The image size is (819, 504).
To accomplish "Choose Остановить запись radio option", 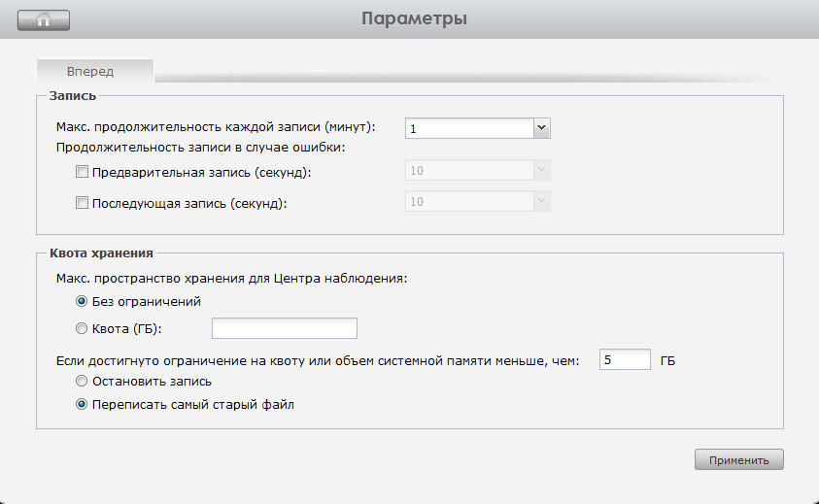I will (82, 382).
